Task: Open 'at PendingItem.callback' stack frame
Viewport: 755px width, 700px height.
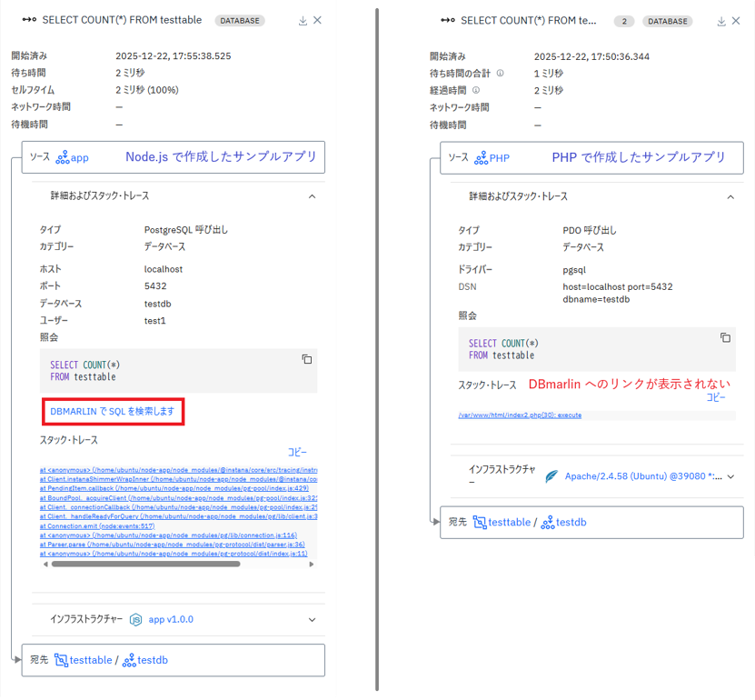Action: 174,488
